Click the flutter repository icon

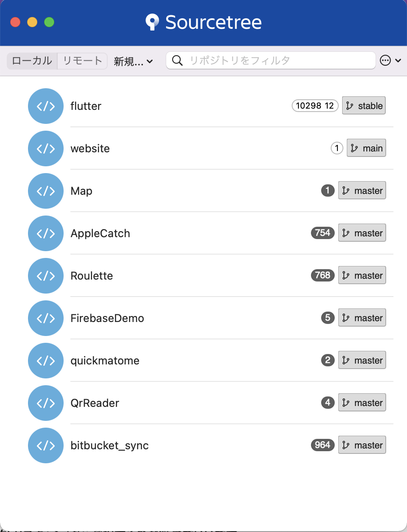point(45,106)
